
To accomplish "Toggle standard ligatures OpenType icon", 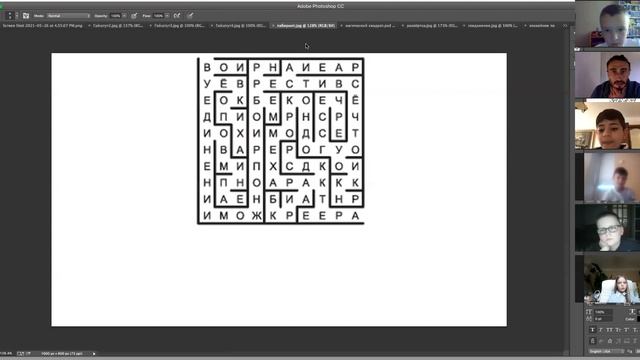I will tap(593, 341).
